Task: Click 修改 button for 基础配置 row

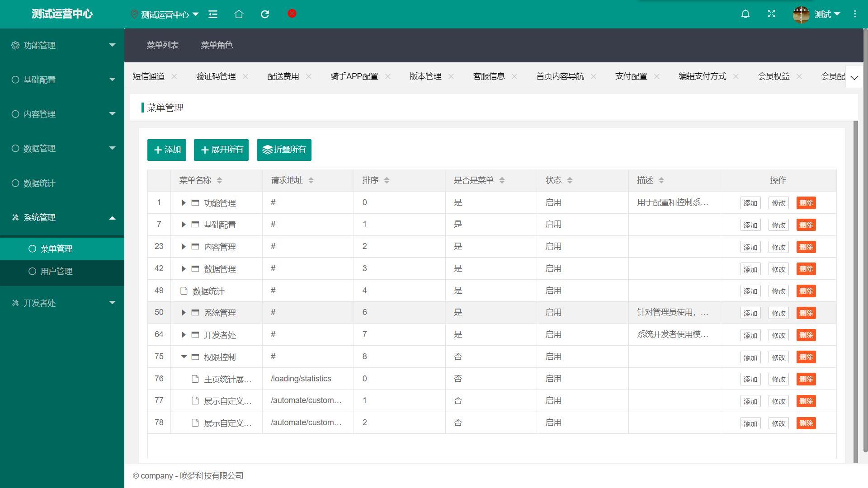Action: pyautogui.click(x=778, y=225)
